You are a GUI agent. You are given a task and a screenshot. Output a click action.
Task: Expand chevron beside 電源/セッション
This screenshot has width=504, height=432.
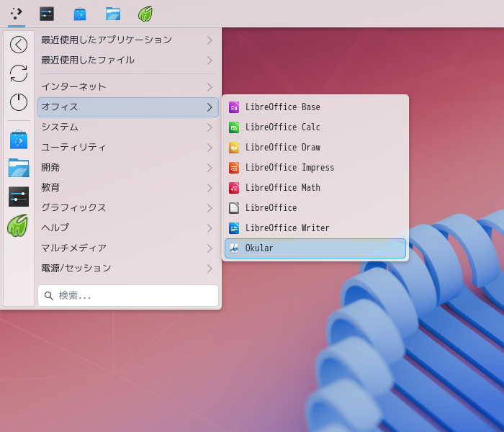[x=210, y=269]
